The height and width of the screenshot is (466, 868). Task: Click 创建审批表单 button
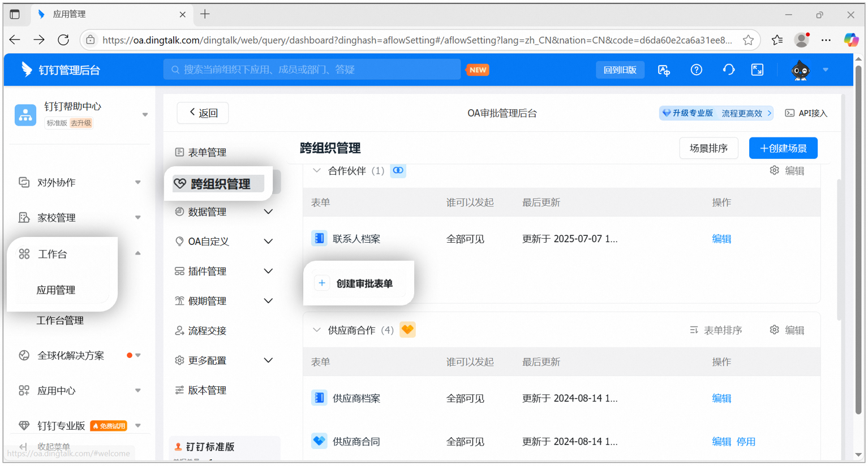(359, 283)
